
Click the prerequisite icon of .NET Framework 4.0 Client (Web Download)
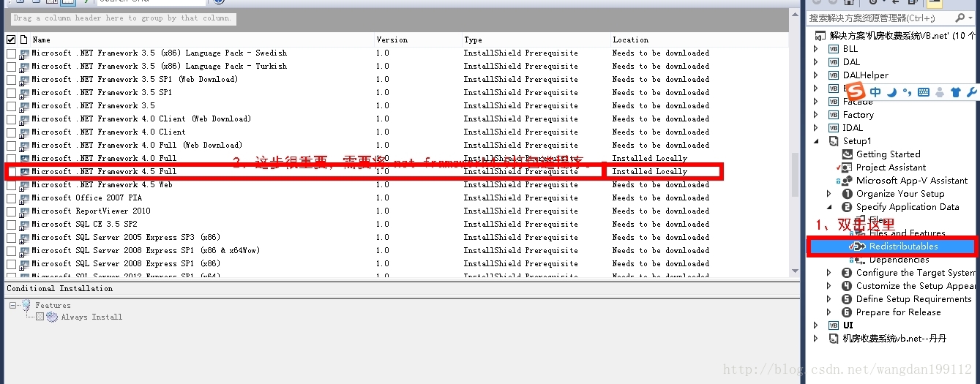click(x=24, y=119)
